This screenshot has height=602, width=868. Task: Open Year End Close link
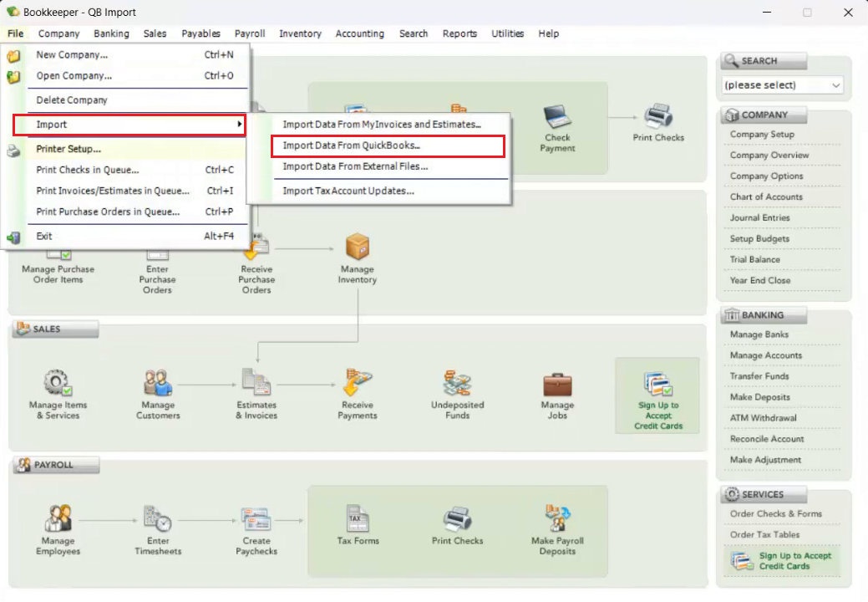(759, 280)
